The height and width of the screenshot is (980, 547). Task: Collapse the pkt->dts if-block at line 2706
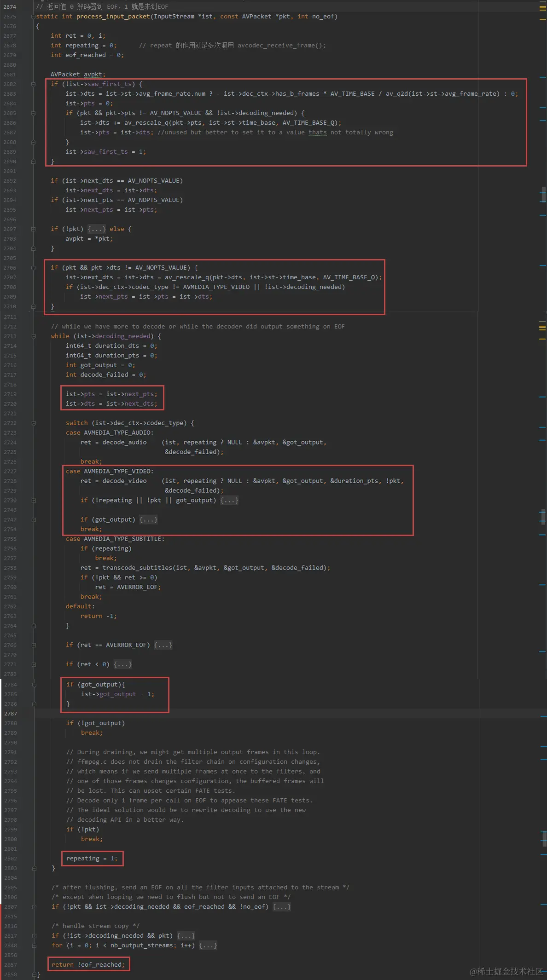tap(33, 268)
